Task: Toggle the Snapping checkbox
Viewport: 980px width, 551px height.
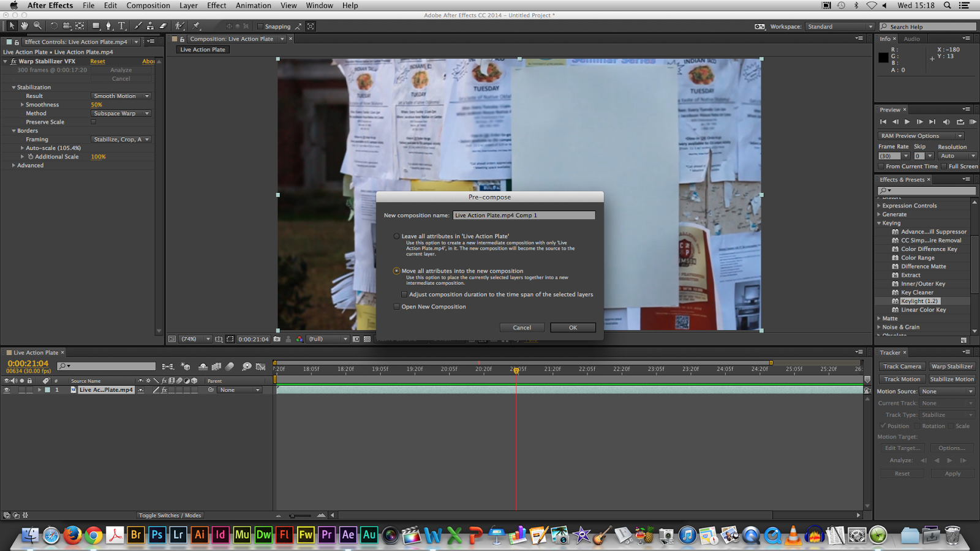Action: [x=260, y=26]
